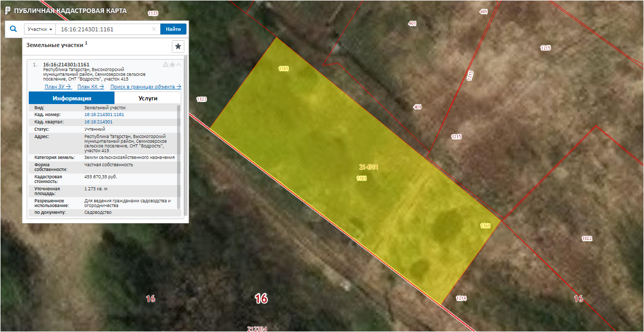Click the cadastral number search input field
The image size is (644, 332).
[107, 29]
